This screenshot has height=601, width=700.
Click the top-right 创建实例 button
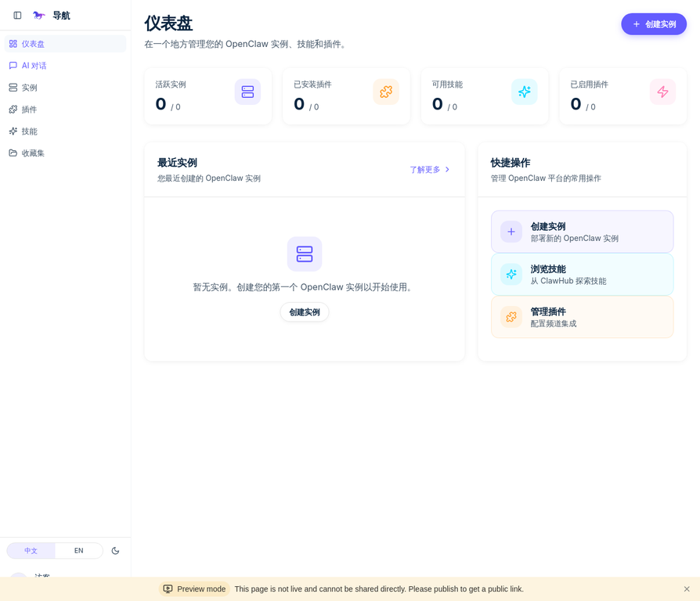654,24
